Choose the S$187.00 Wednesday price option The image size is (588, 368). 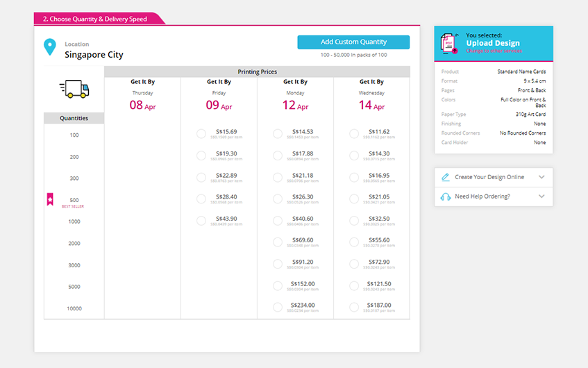point(354,308)
